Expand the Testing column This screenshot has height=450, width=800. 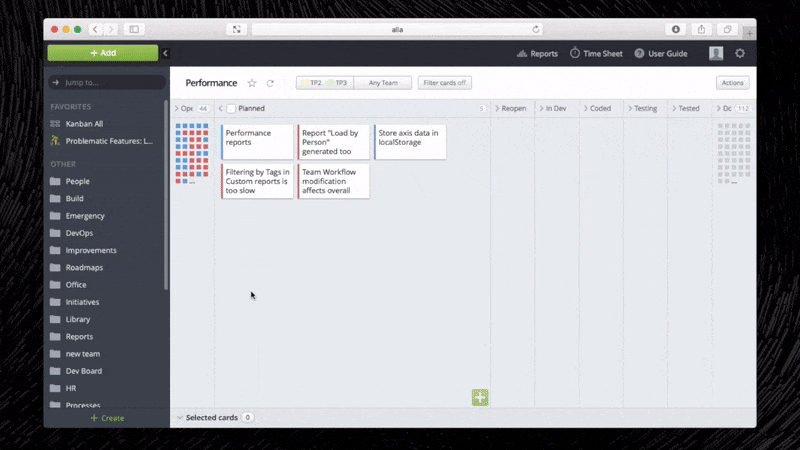click(x=630, y=108)
